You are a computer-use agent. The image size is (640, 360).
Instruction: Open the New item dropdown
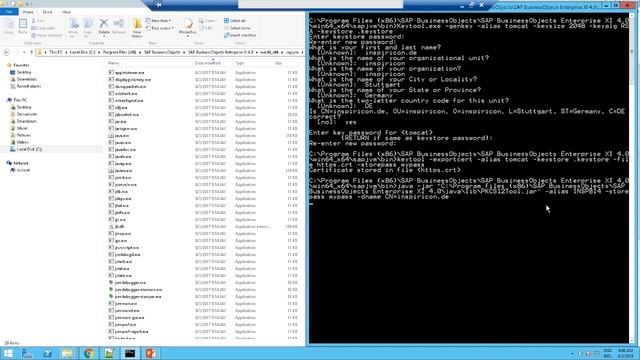(159, 21)
